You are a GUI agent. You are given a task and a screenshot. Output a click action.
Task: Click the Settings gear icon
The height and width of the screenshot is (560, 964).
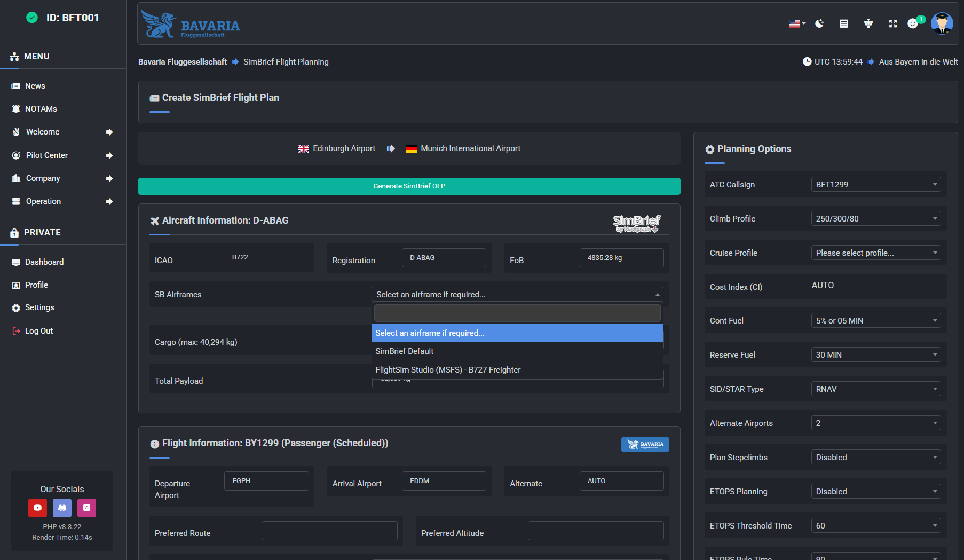16,308
